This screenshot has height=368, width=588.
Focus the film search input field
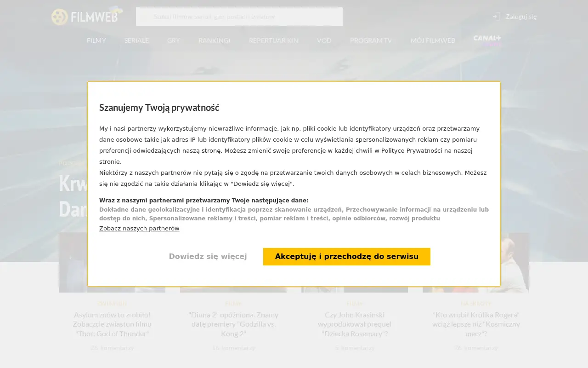(239, 17)
